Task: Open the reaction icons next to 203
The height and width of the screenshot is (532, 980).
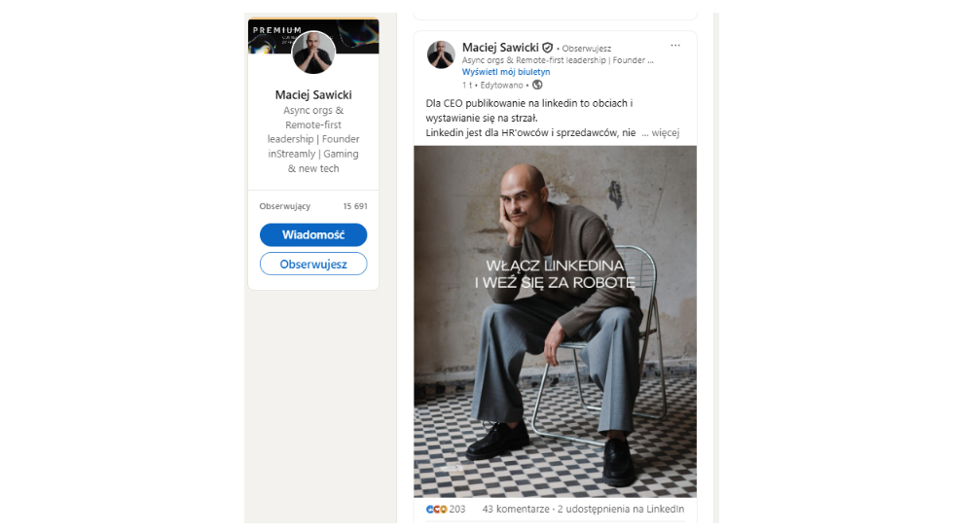Action: tap(436, 509)
